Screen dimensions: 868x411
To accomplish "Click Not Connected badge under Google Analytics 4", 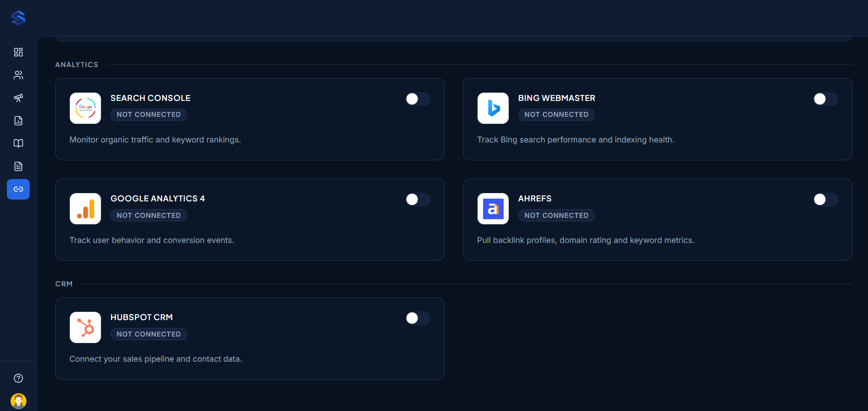I will pos(149,215).
